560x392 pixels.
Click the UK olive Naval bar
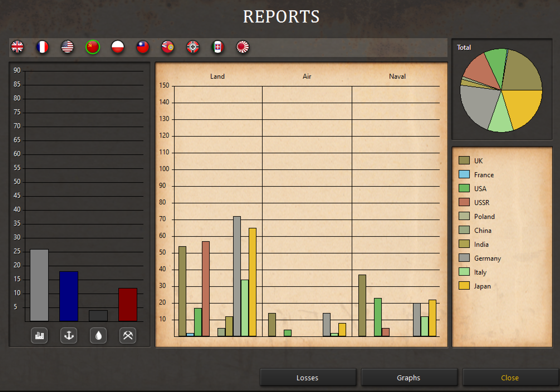(362, 305)
